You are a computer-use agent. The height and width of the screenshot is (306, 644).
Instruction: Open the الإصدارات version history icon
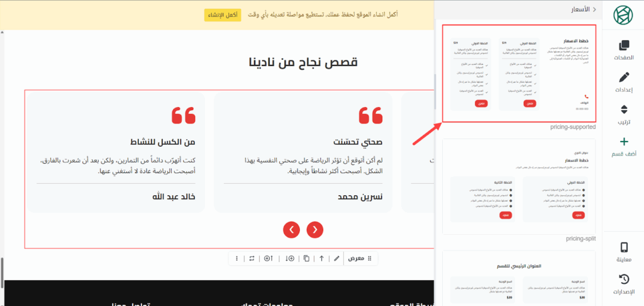point(623,280)
